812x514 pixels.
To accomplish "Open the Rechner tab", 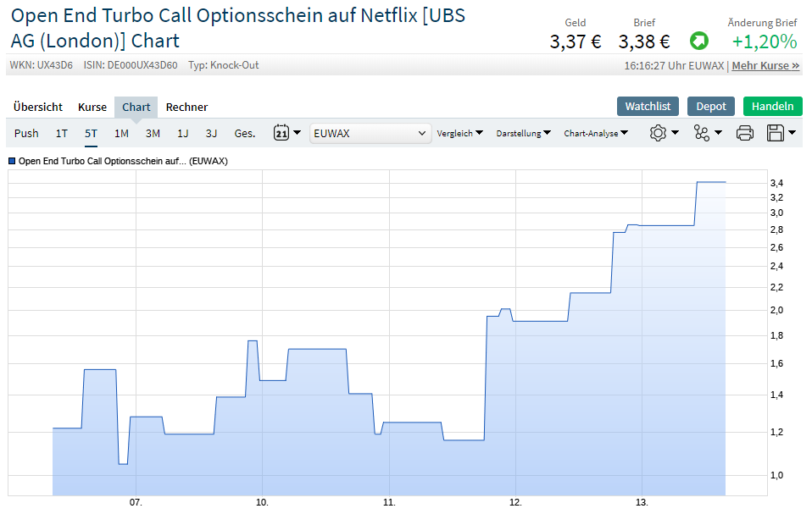I will (186, 107).
